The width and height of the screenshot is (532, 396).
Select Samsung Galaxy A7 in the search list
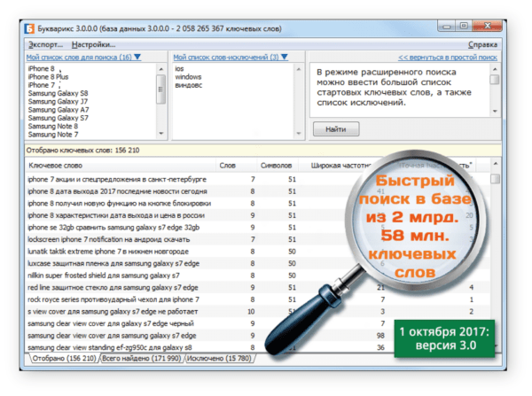[59, 110]
